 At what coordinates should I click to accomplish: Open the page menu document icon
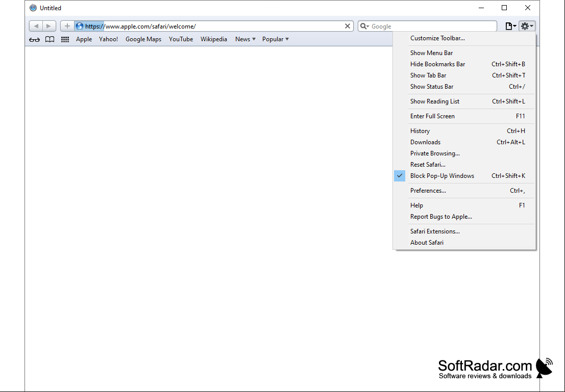tap(510, 26)
